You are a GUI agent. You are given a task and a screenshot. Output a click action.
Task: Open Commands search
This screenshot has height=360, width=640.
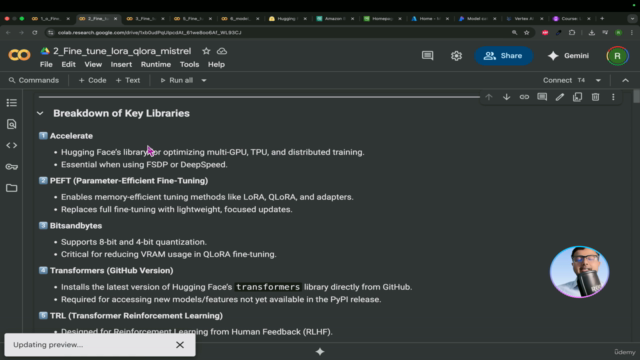[x=34, y=80]
